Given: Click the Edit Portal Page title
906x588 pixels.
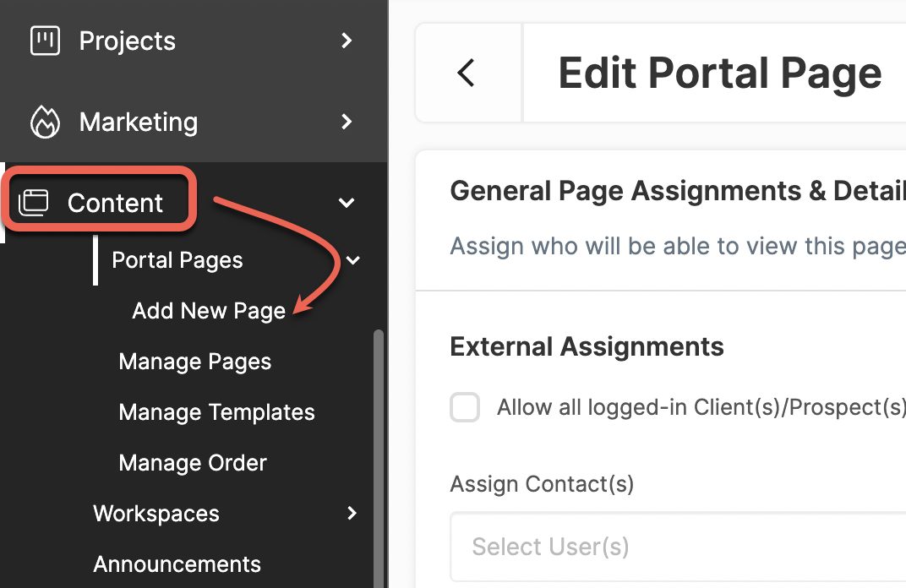Looking at the screenshot, I should 720,73.
